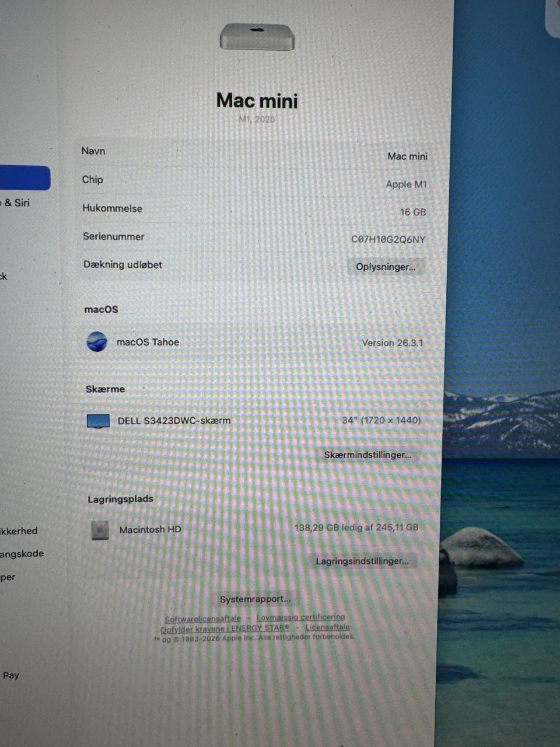
Task: Click the Macintosh HD drive icon
Action: click(x=100, y=530)
